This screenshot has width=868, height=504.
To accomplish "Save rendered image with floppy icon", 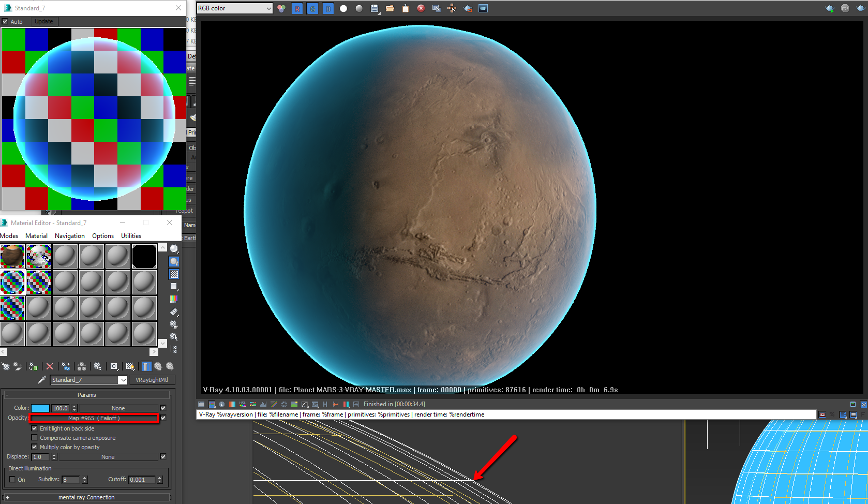I will coord(375,9).
